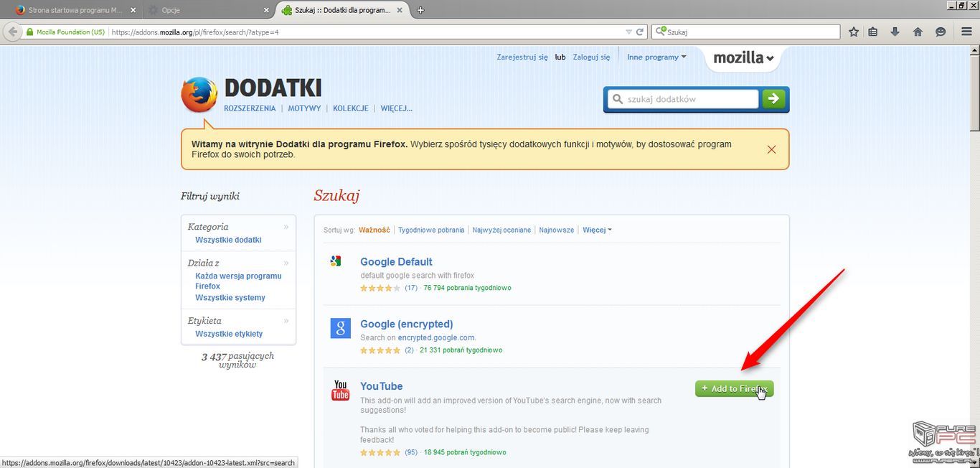Click the Zaloguj się link

[591, 57]
